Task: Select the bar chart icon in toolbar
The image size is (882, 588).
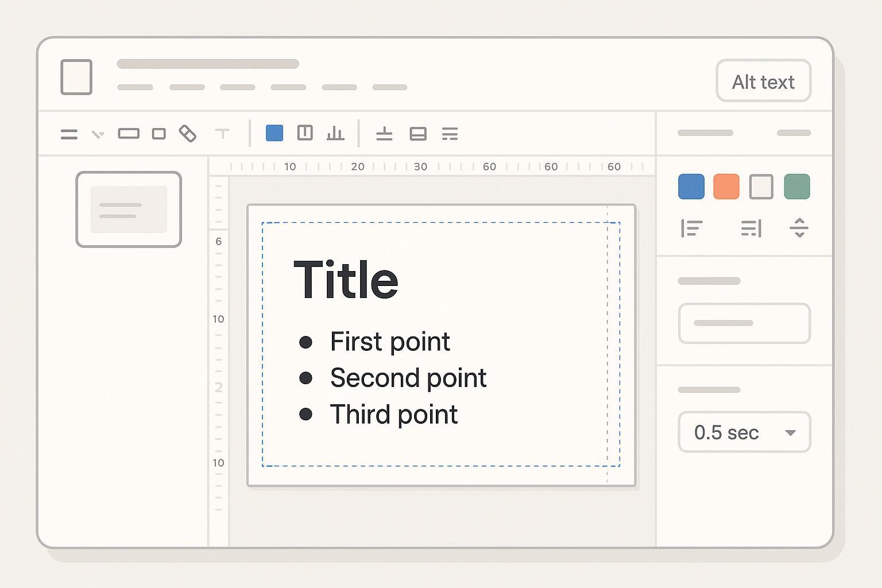Action: [x=335, y=134]
